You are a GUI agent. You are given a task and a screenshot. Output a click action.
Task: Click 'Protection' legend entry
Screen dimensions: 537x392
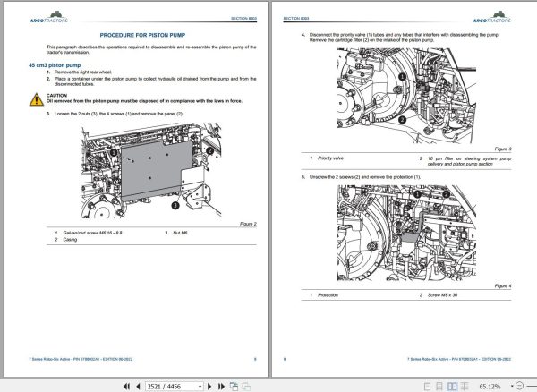(328, 295)
